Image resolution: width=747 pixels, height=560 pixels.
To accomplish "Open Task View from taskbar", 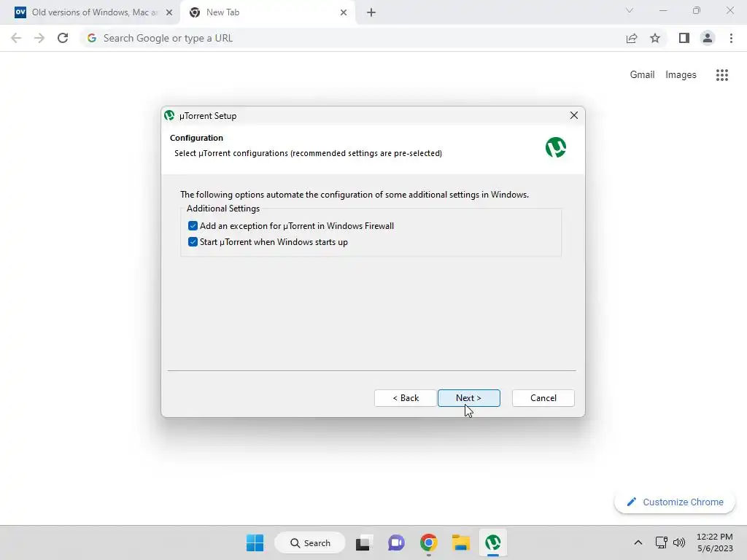I will click(364, 542).
